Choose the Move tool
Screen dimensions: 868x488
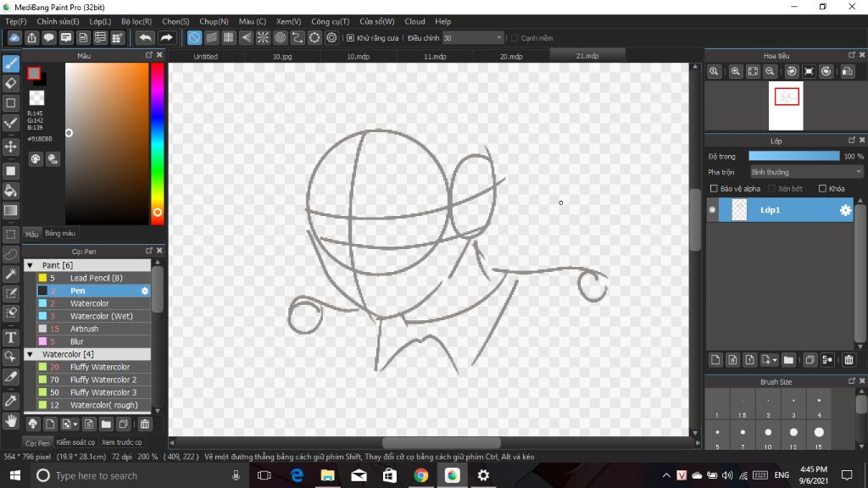pyautogui.click(x=10, y=147)
